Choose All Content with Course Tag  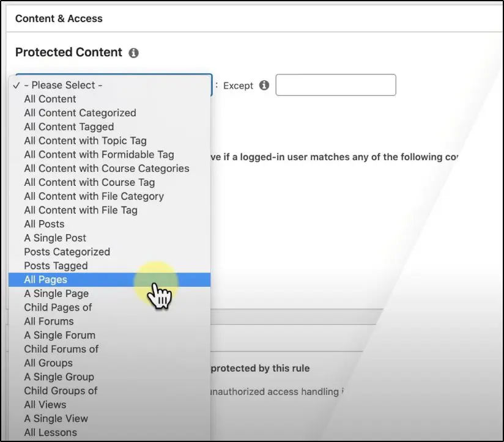click(89, 182)
